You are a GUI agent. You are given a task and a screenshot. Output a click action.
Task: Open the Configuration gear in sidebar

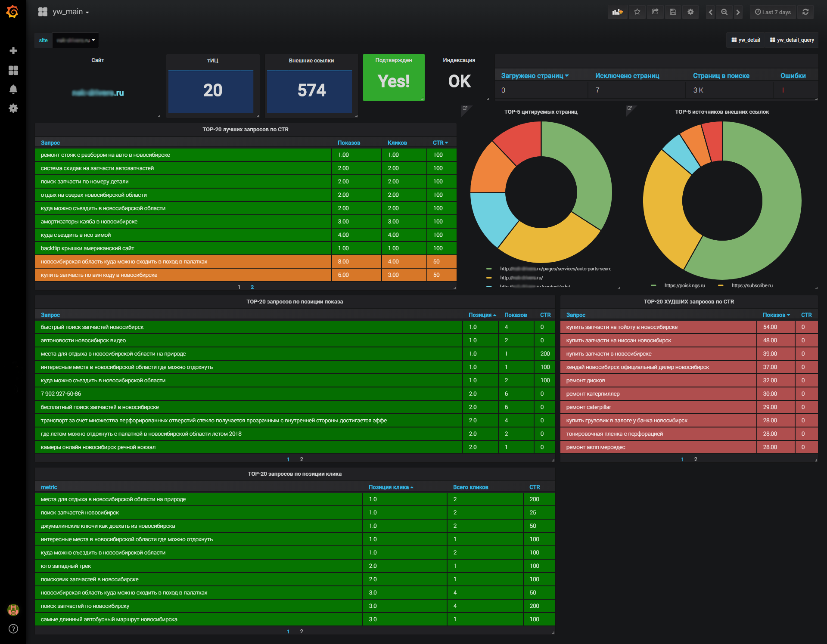point(13,108)
